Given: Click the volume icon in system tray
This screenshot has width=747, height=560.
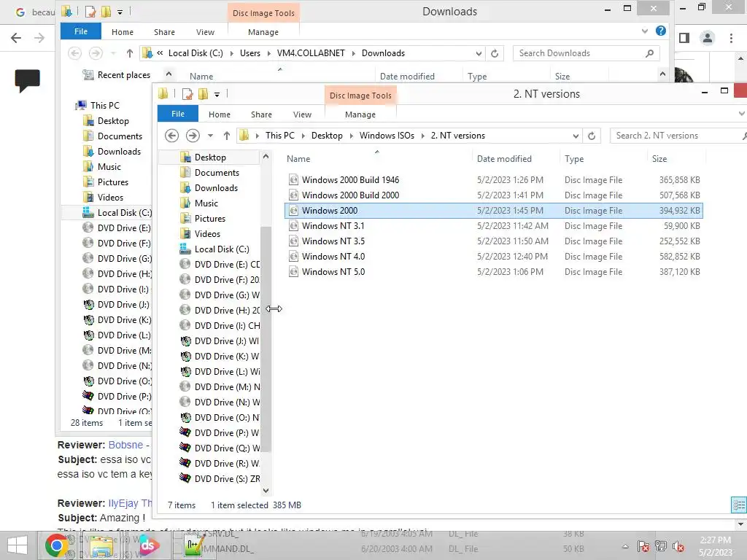Looking at the screenshot, I should pyautogui.click(x=678, y=546).
